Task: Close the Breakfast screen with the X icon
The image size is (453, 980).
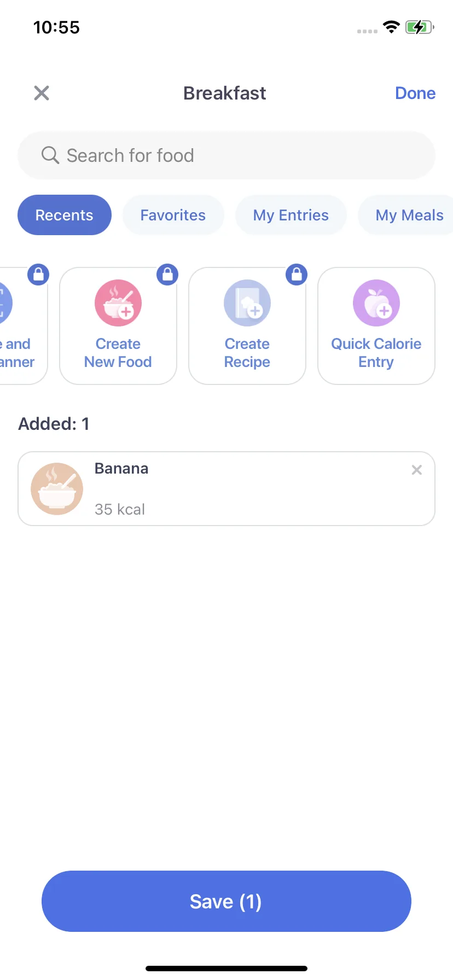Action: coord(42,93)
